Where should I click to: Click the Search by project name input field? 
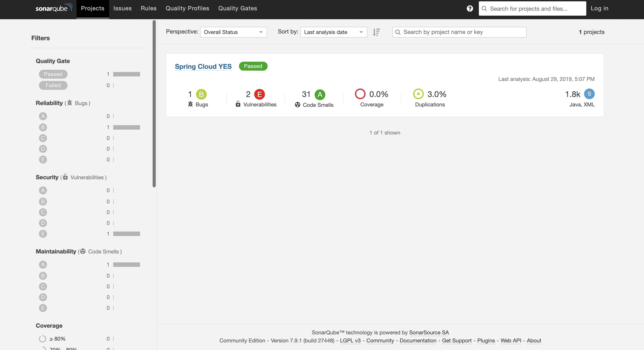(x=459, y=32)
